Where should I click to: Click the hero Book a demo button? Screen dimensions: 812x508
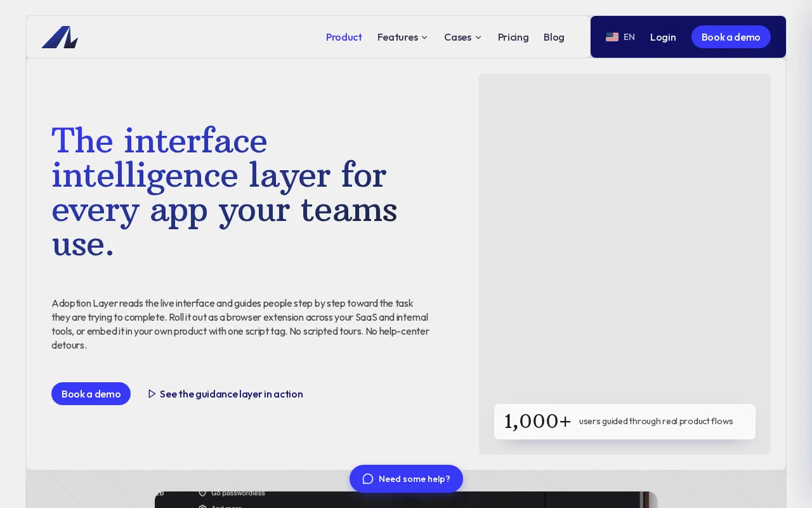pos(91,394)
